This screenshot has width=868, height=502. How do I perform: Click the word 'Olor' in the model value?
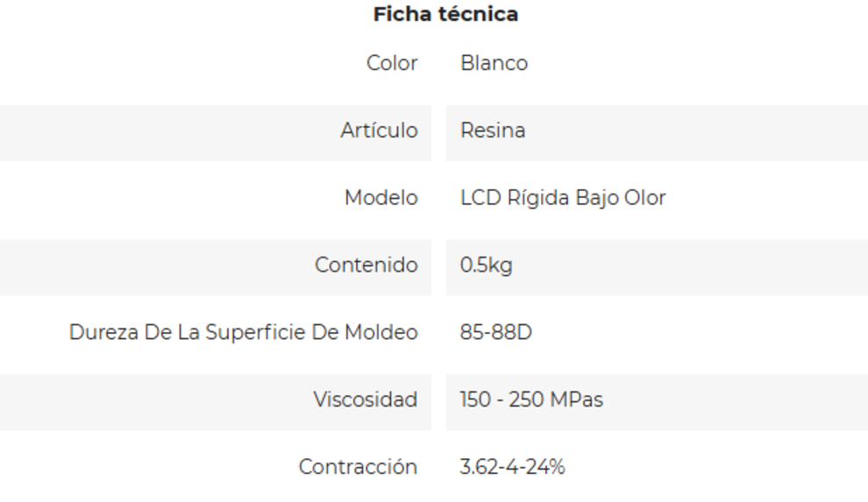tap(644, 198)
